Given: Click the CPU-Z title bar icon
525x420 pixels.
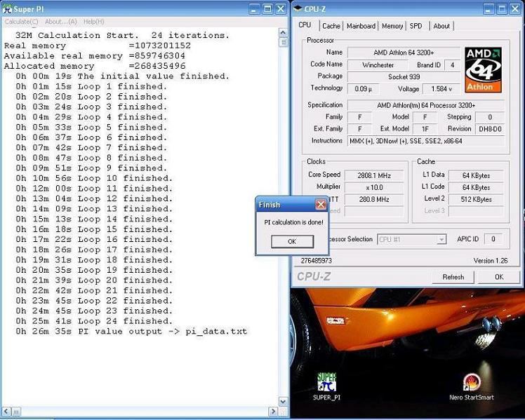Looking at the screenshot, I should coord(298,8).
